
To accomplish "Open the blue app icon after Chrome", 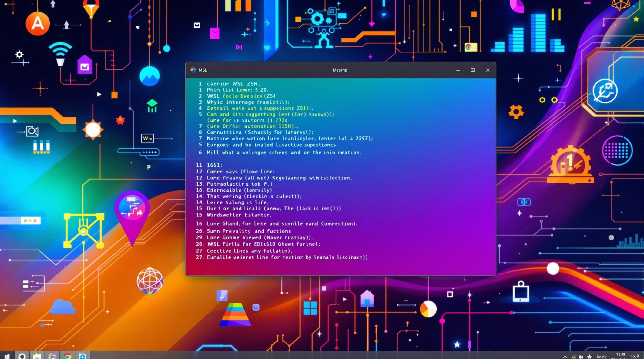I will point(82,356).
